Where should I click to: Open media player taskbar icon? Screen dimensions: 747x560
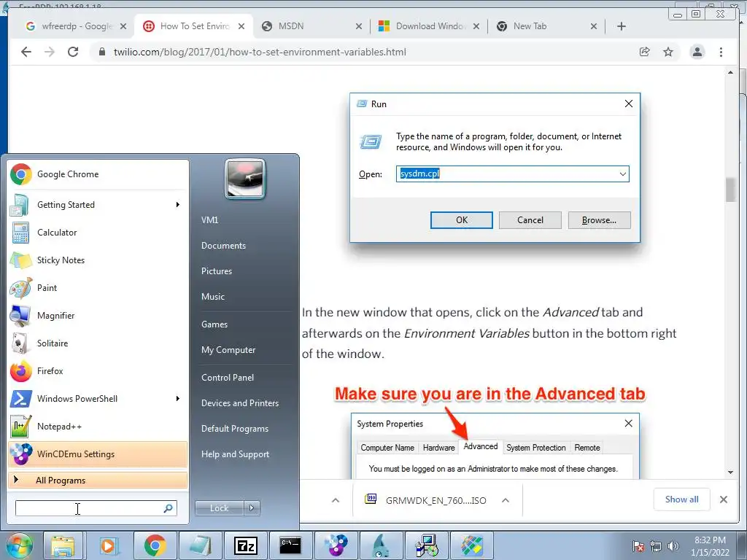click(108, 545)
